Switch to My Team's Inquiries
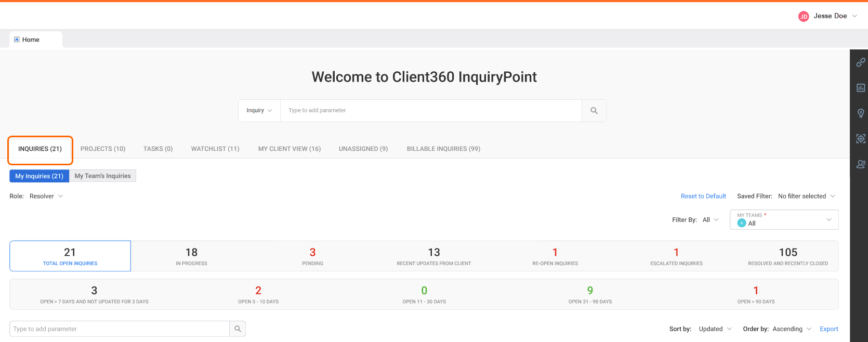This screenshot has width=868, height=342. pos(102,176)
